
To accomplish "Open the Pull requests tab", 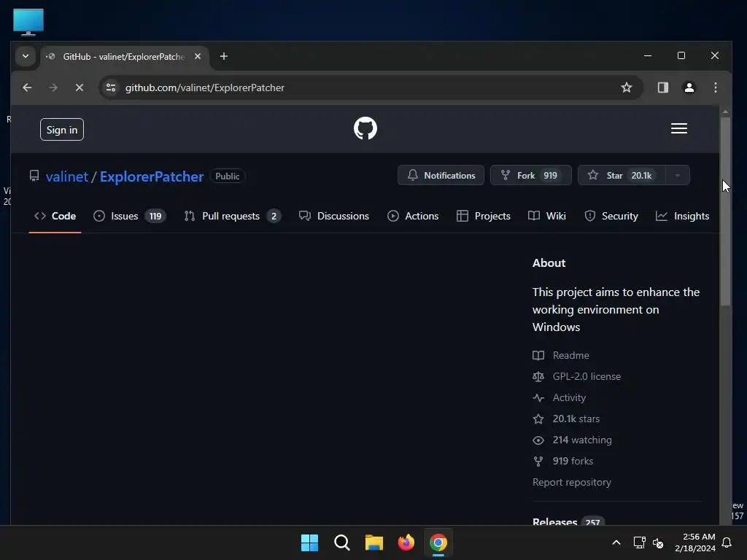I will click(233, 216).
